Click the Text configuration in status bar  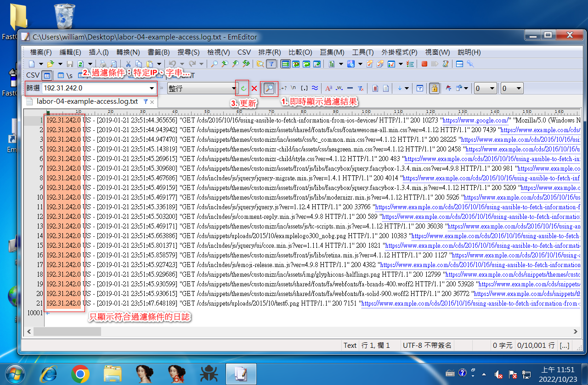350,345
